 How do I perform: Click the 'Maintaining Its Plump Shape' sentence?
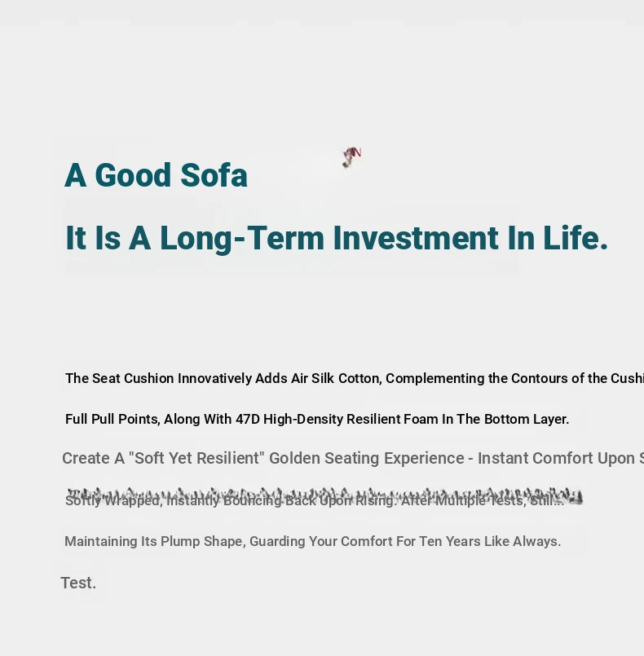[x=312, y=541]
